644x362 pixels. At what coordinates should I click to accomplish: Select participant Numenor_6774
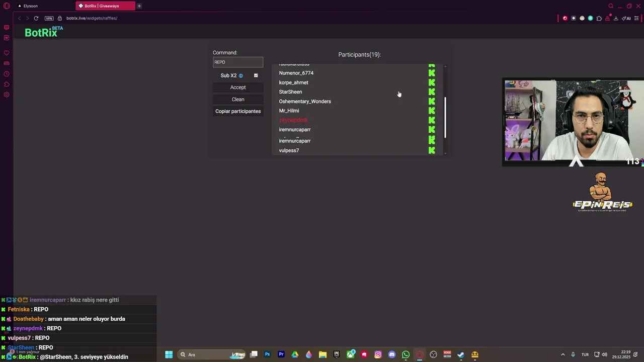pos(296,73)
